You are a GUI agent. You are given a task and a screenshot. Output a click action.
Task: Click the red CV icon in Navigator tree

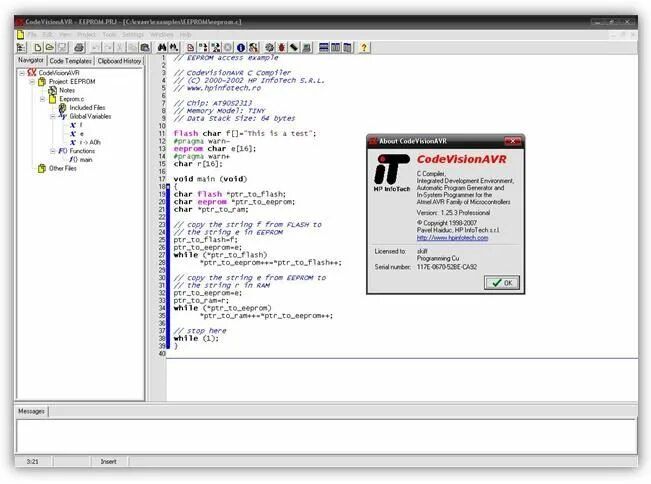click(32, 73)
